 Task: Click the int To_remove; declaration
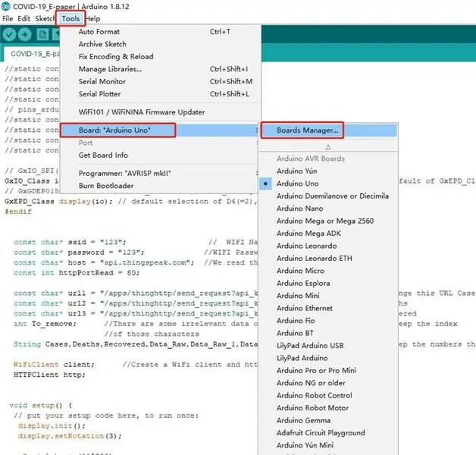(45, 324)
